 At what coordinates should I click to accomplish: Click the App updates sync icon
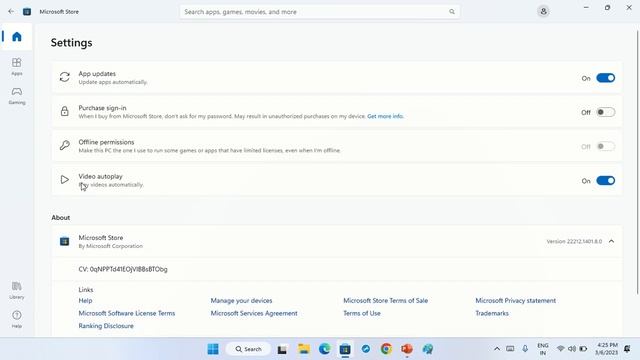64,77
